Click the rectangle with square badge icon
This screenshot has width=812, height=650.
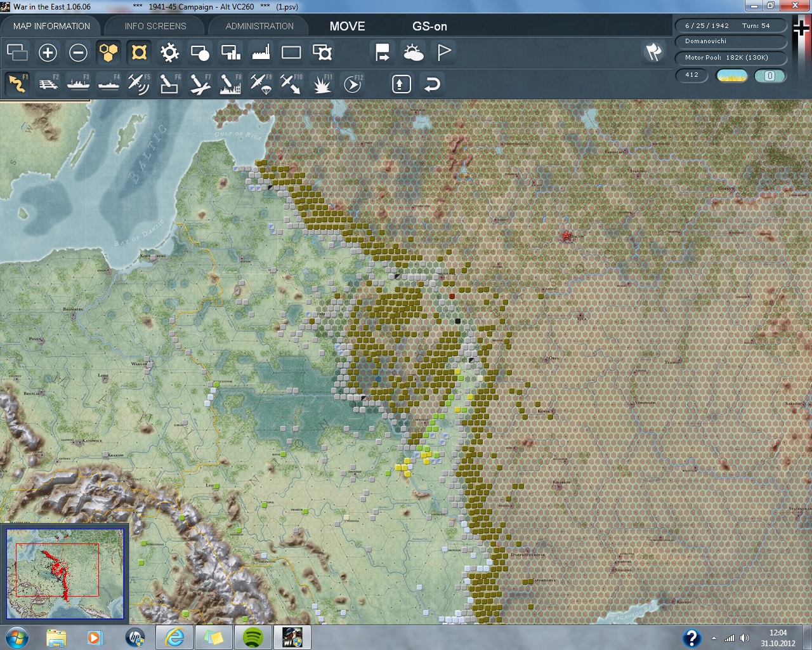[x=322, y=52]
